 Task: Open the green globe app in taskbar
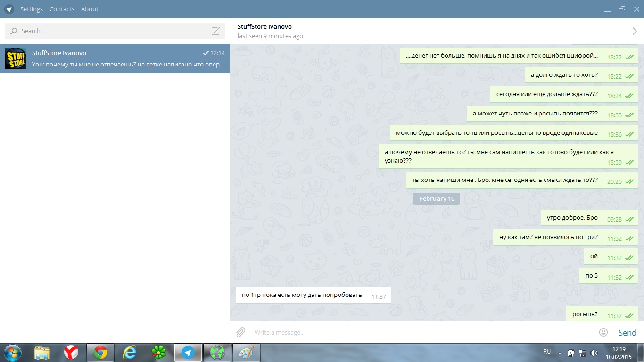(217, 353)
